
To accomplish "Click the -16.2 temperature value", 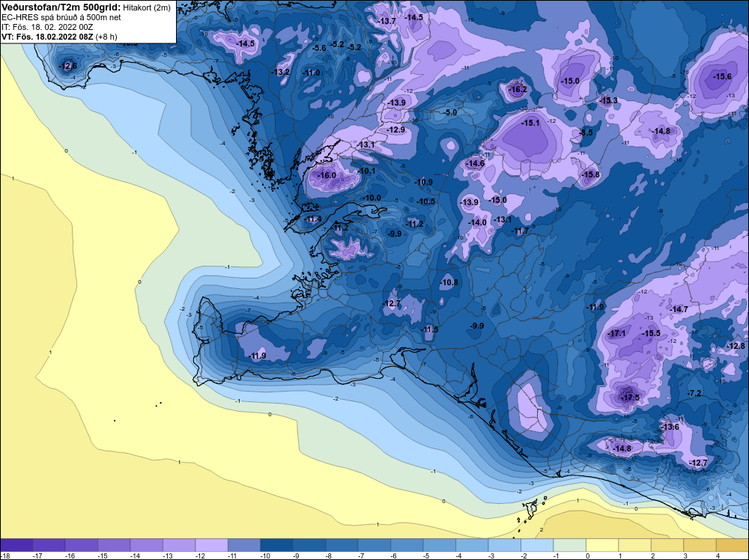I will tap(518, 89).
